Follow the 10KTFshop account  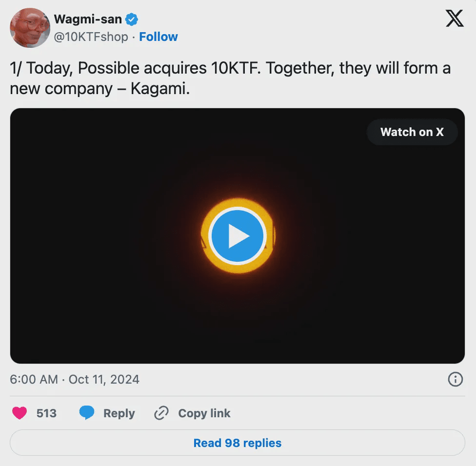159,37
